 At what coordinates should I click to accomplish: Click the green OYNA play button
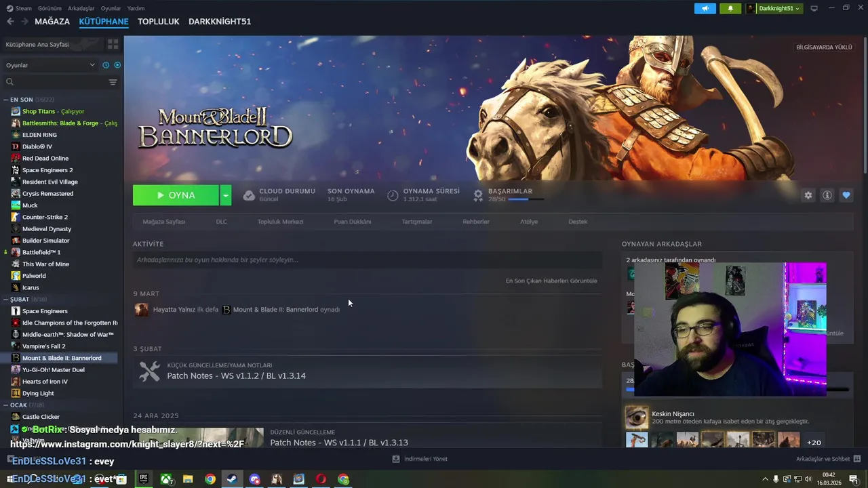point(176,195)
